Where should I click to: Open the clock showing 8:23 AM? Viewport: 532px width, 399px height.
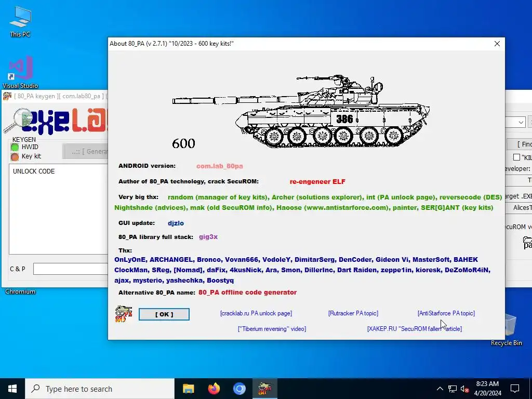[x=487, y=389]
